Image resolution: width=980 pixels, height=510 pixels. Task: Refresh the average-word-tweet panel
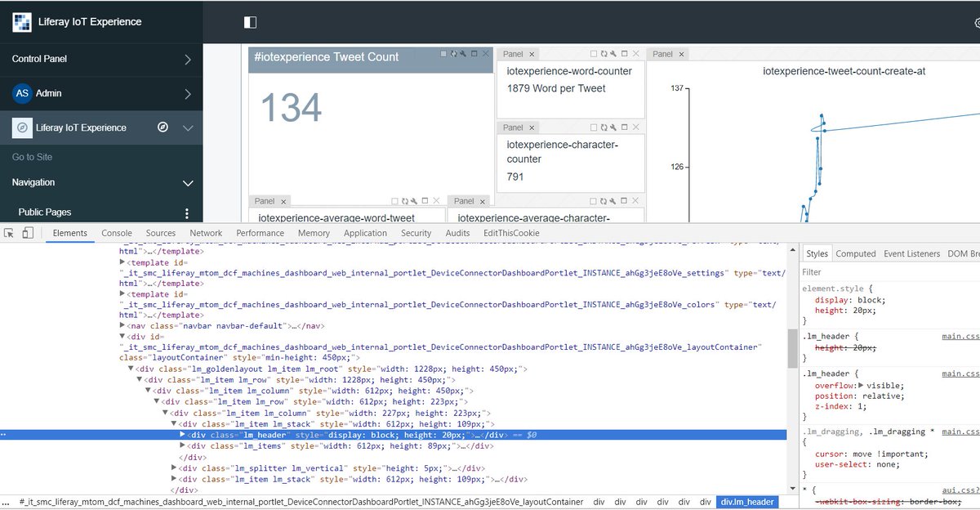pyautogui.click(x=405, y=201)
